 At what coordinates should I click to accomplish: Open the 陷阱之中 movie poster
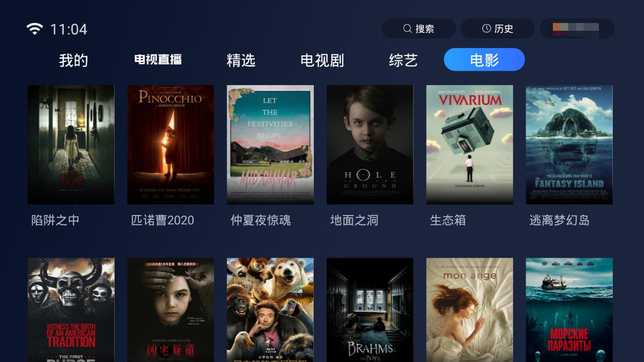[x=71, y=144]
